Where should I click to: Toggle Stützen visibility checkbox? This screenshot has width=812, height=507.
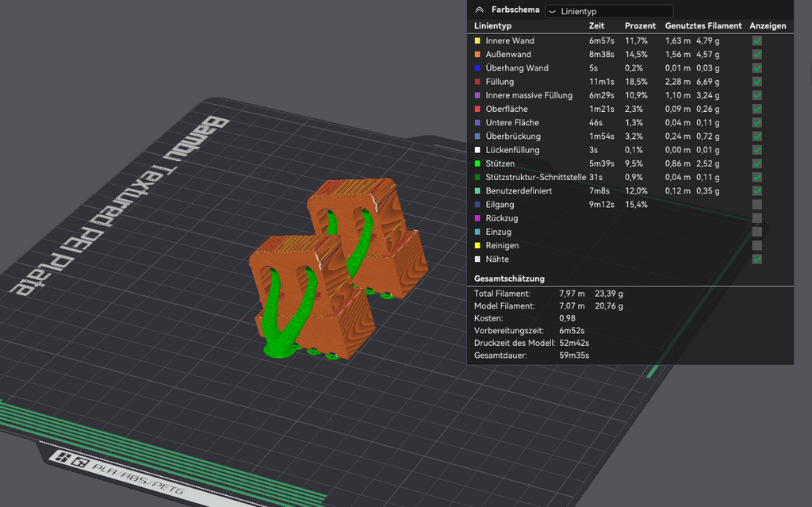757,163
